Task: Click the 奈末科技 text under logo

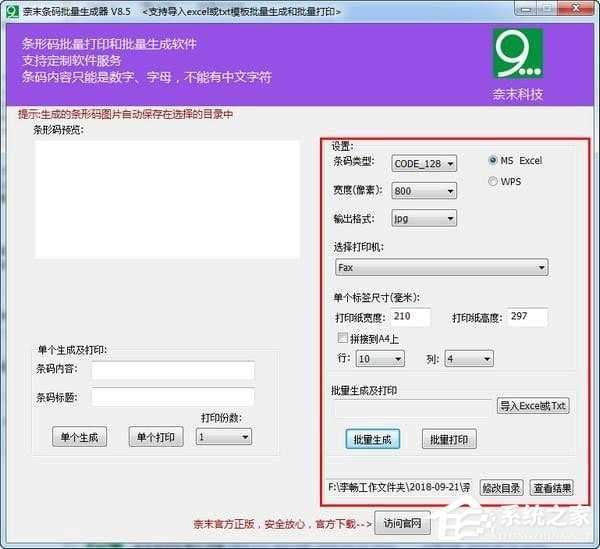Action: click(x=518, y=94)
